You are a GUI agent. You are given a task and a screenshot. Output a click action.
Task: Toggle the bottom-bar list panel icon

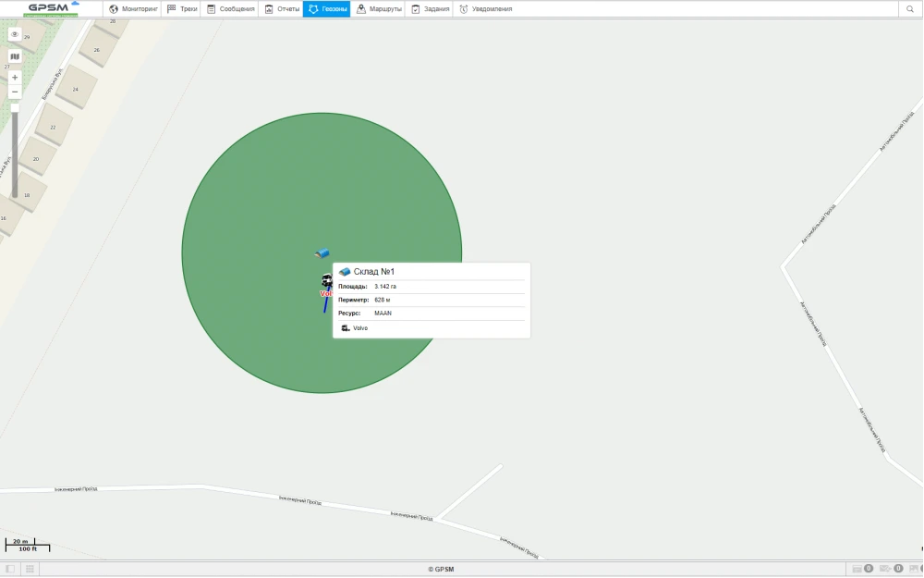coord(30,569)
